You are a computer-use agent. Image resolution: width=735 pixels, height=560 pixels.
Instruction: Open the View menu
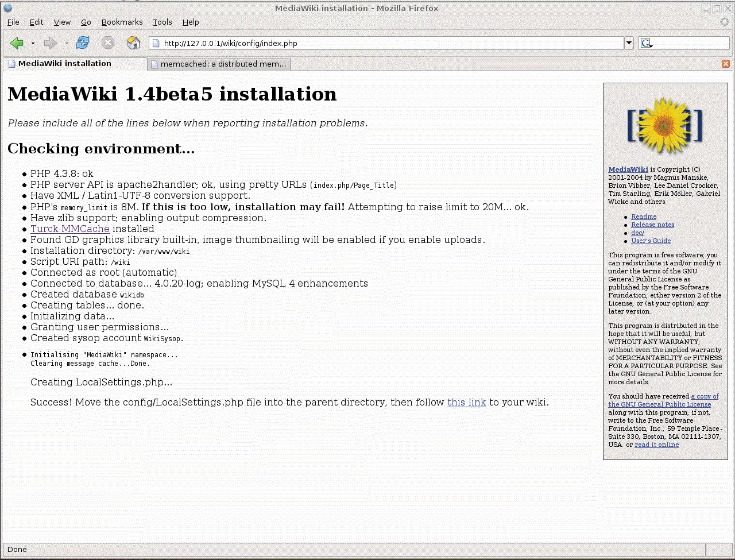point(62,22)
